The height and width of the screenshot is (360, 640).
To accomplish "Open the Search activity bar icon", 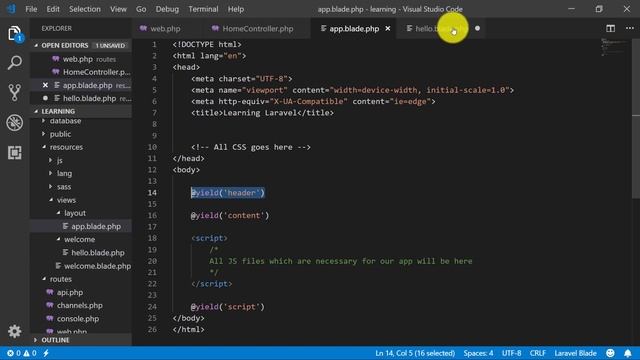I will click(15, 63).
